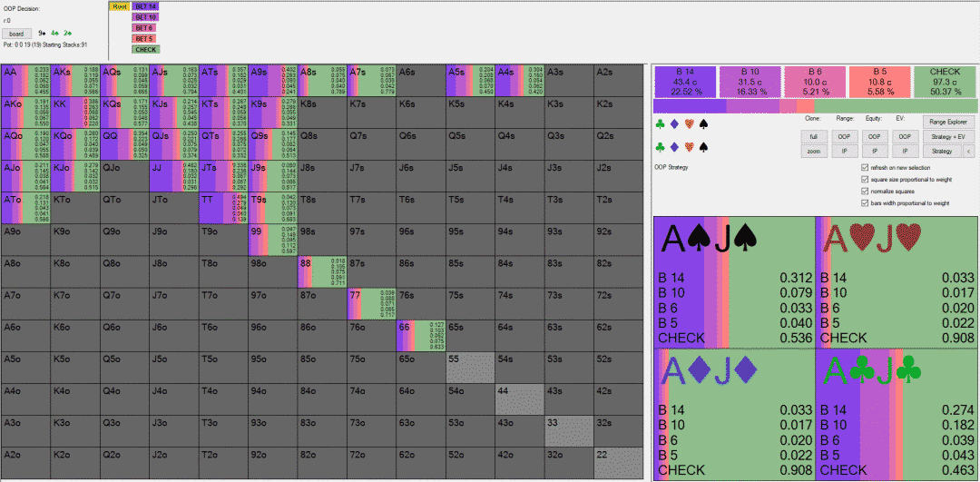The image size is (980, 482).
Task: Choose the CHECK node in the tree
Action: [146, 49]
